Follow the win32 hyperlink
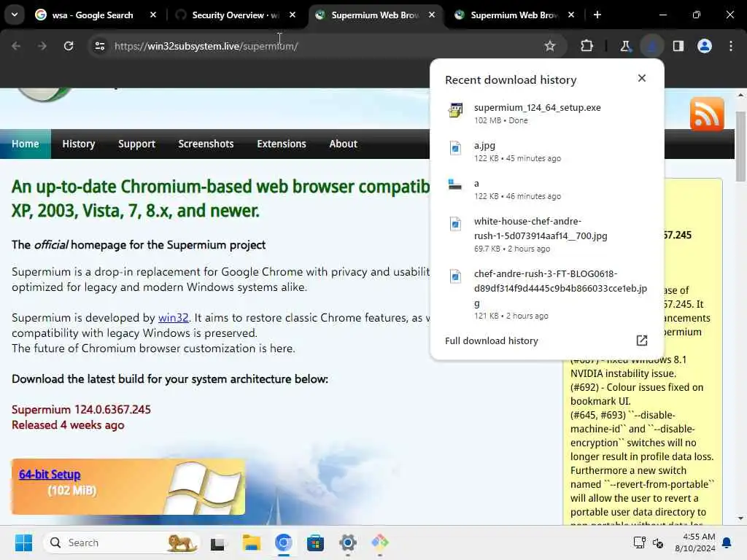This screenshot has width=747, height=560. (173, 318)
